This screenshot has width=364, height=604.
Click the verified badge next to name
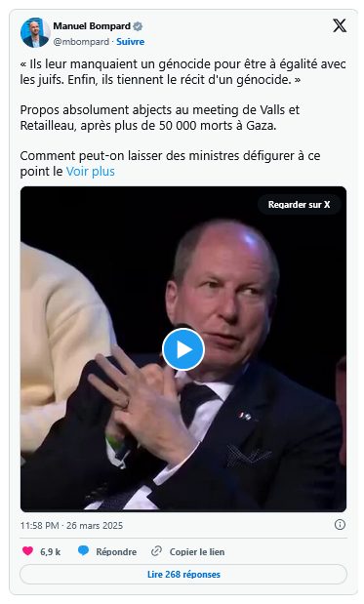tap(138, 26)
